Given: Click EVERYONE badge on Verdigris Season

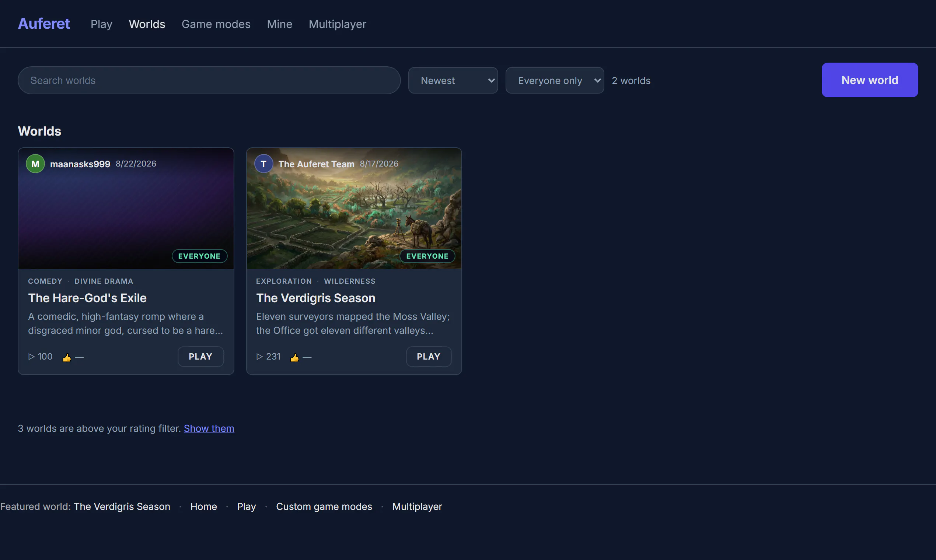Looking at the screenshot, I should pyautogui.click(x=427, y=256).
